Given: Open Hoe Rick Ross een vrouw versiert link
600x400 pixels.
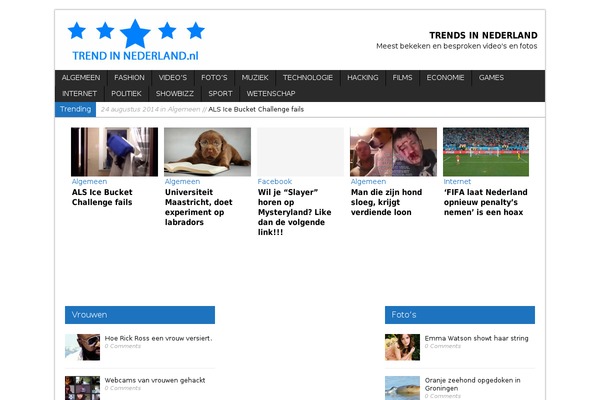Looking at the screenshot, I should pyautogui.click(x=158, y=338).
